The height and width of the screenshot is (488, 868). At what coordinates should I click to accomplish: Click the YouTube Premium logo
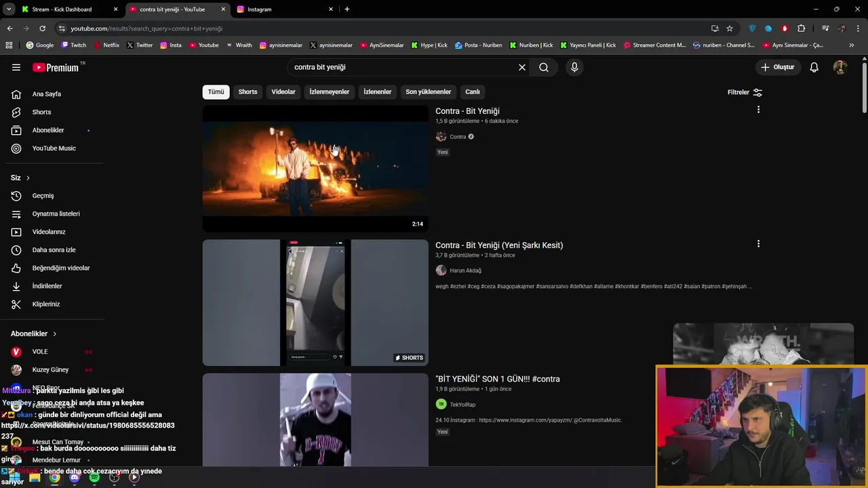pos(56,67)
